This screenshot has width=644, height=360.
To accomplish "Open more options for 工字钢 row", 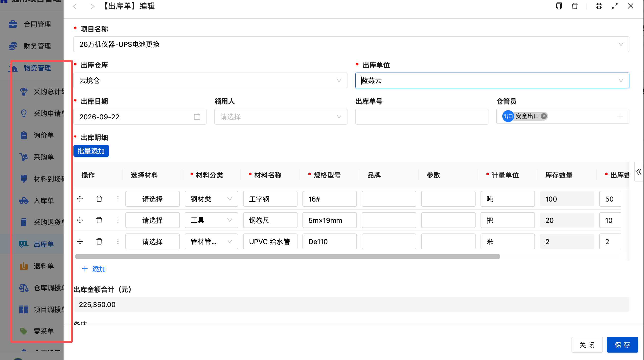I will coord(118,199).
